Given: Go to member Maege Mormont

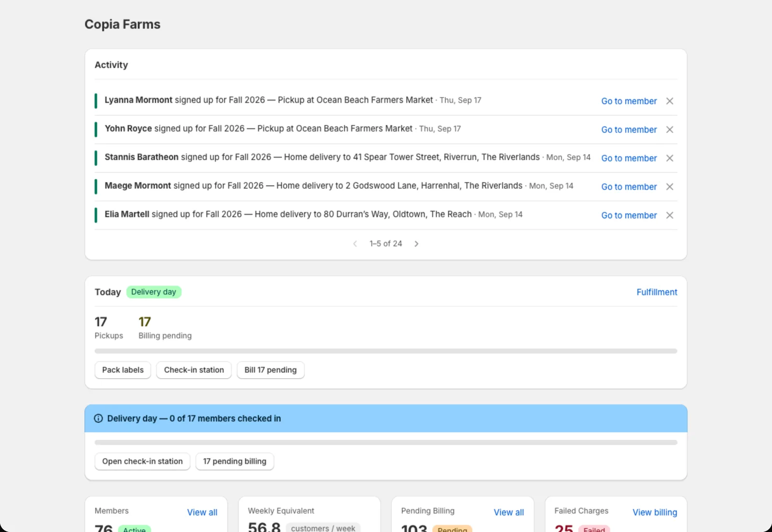Looking at the screenshot, I should [629, 186].
